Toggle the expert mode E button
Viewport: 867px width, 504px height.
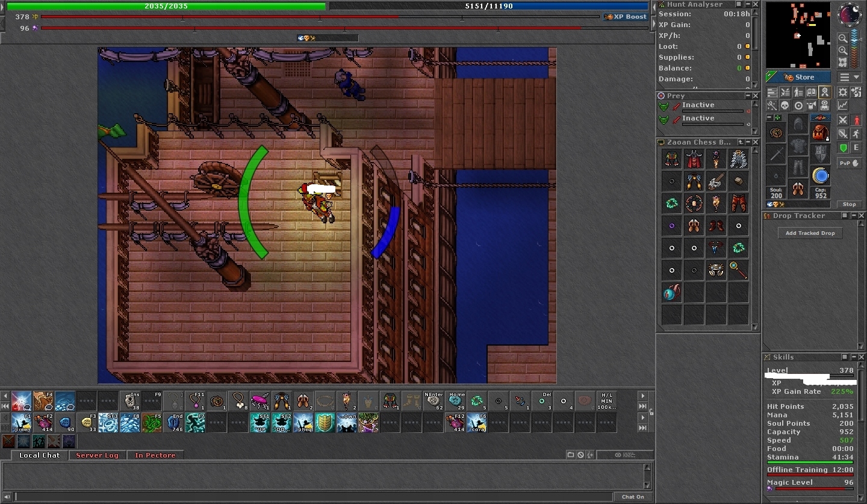pyautogui.click(x=856, y=148)
